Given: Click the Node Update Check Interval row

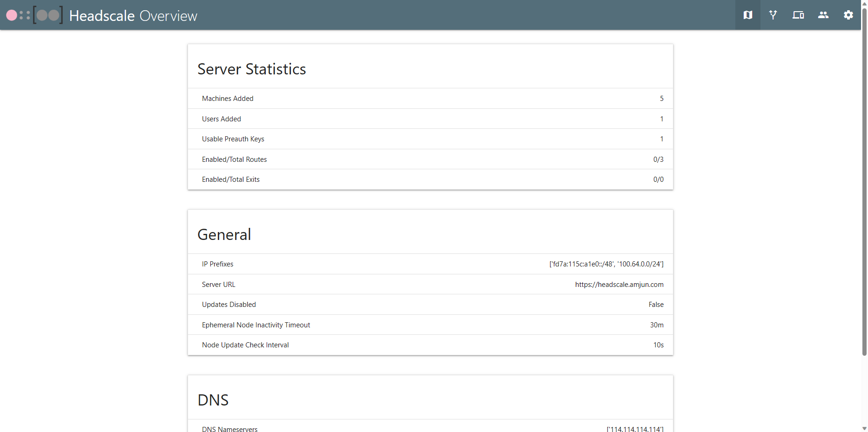Looking at the screenshot, I should tap(430, 345).
